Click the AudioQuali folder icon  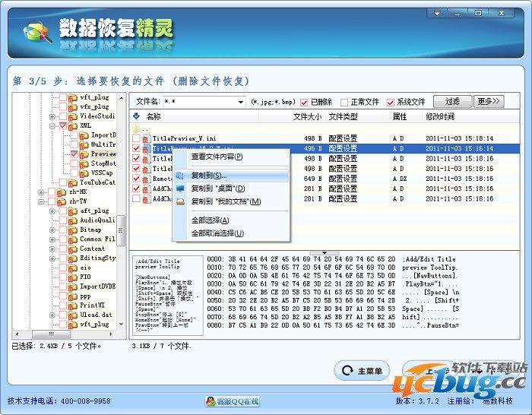pos(73,221)
